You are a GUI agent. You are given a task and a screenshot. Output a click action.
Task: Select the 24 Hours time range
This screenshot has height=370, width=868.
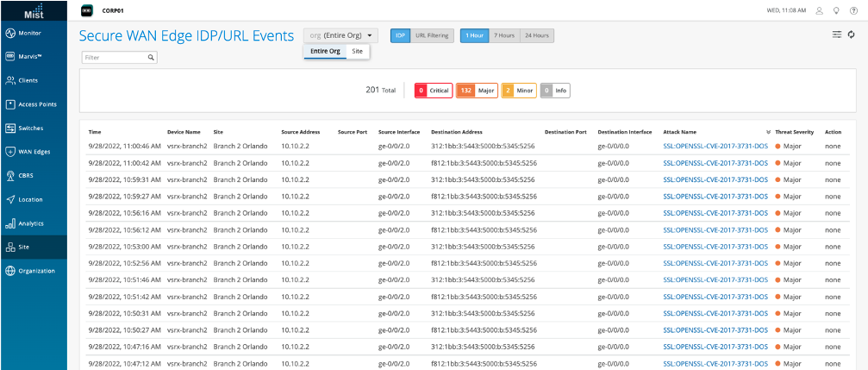pos(537,35)
